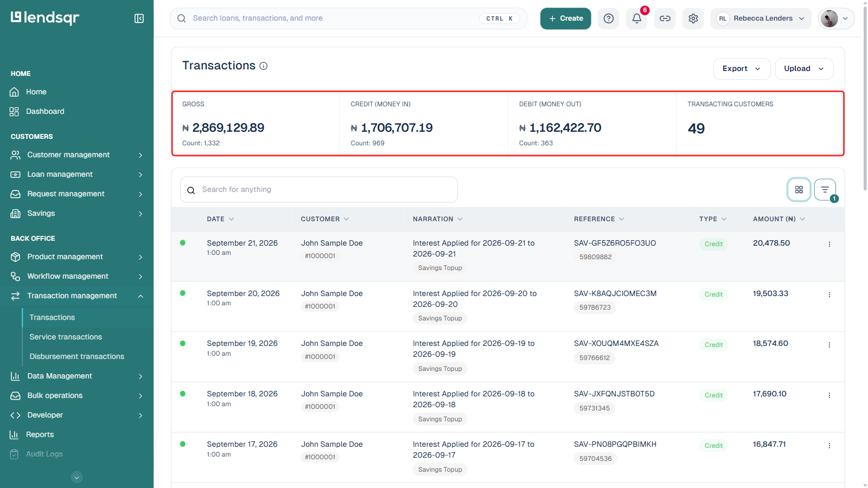The width and height of the screenshot is (868, 488).
Task: Open the filter icon with badge
Action: tap(825, 190)
